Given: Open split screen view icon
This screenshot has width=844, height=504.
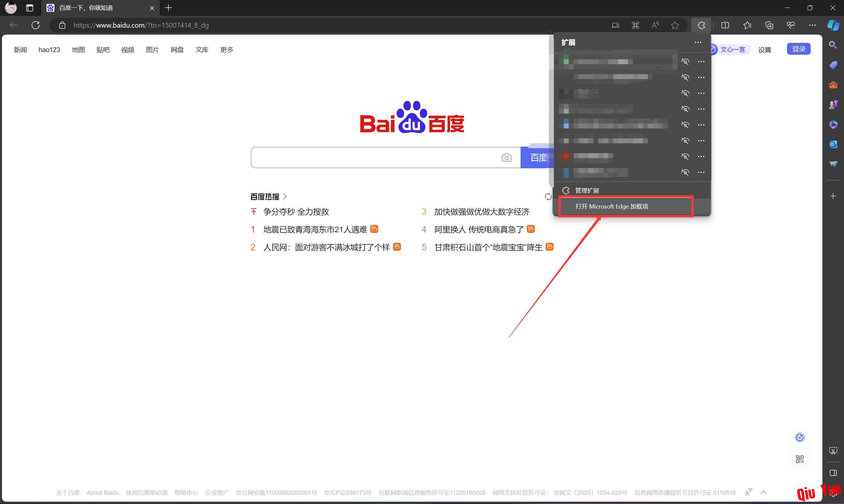Looking at the screenshot, I should [725, 25].
